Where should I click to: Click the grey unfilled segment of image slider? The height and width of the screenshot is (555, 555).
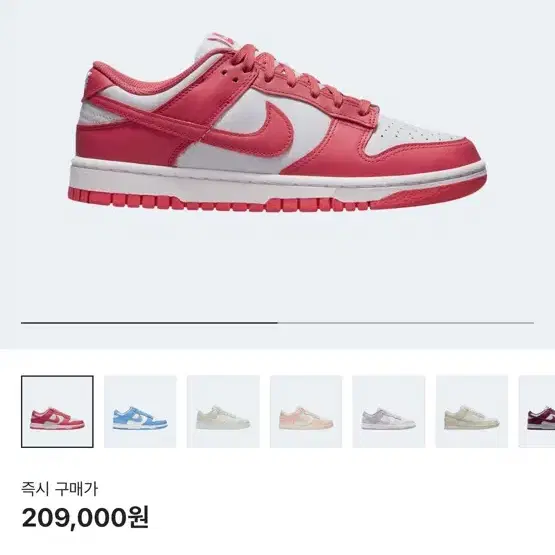(406, 323)
